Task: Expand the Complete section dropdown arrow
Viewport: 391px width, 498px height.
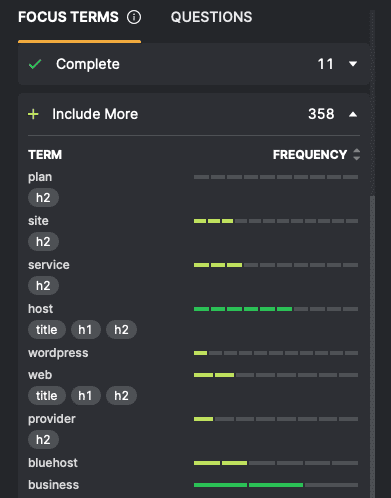Action: tap(353, 64)
